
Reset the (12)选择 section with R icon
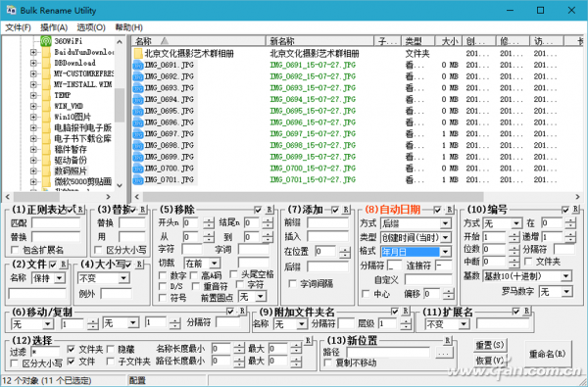coord(308,341)
